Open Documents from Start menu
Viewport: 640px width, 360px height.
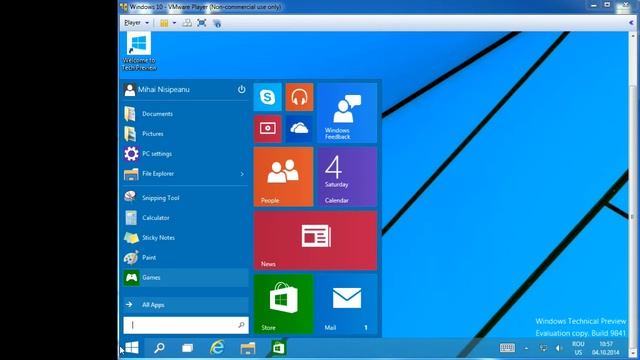point(186,114)
